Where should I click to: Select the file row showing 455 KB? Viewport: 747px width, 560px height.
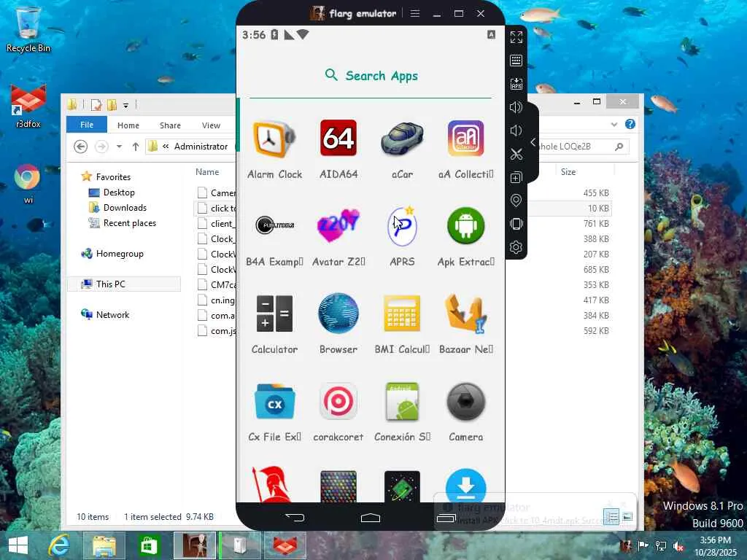coord(403,192)
